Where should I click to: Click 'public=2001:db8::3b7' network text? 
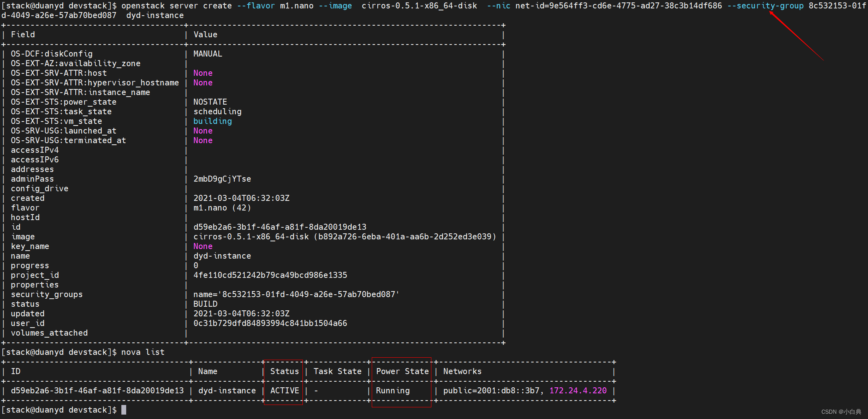click(x=491, y=391)
